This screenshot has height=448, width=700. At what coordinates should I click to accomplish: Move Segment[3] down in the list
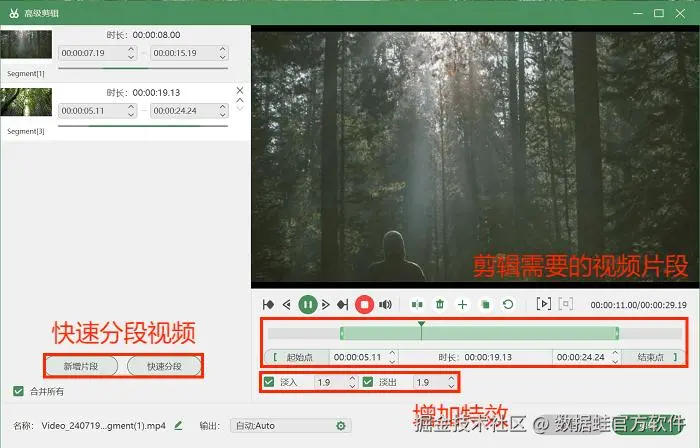[x=240, y=108]
